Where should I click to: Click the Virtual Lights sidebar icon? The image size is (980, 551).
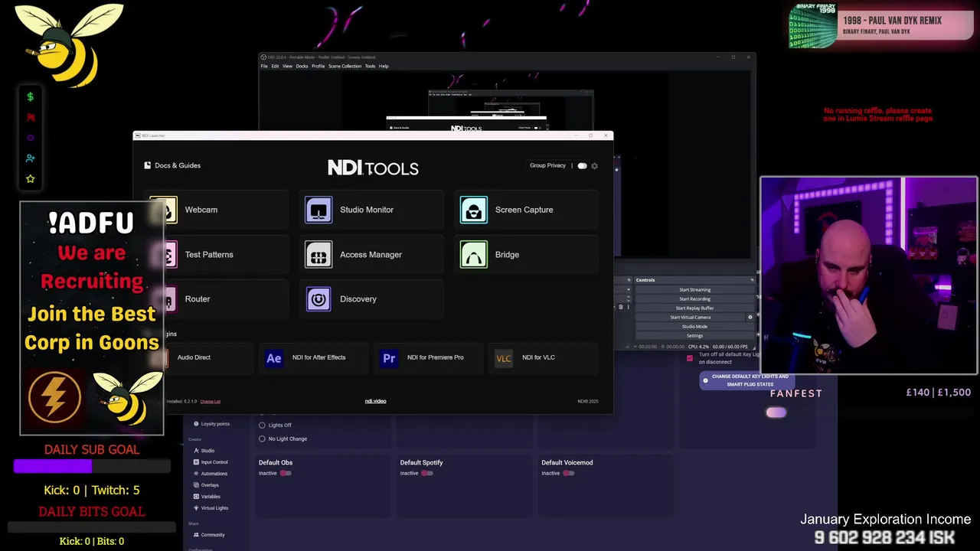196,508
